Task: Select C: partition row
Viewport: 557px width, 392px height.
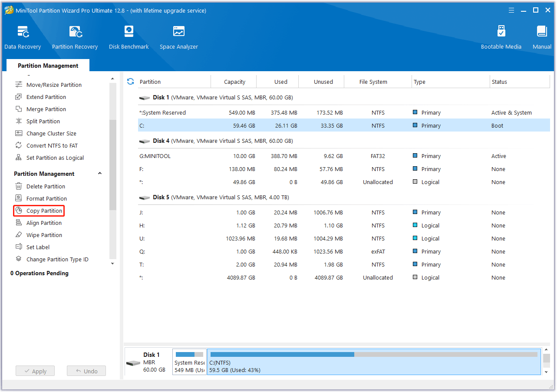Action: (344, 125)
